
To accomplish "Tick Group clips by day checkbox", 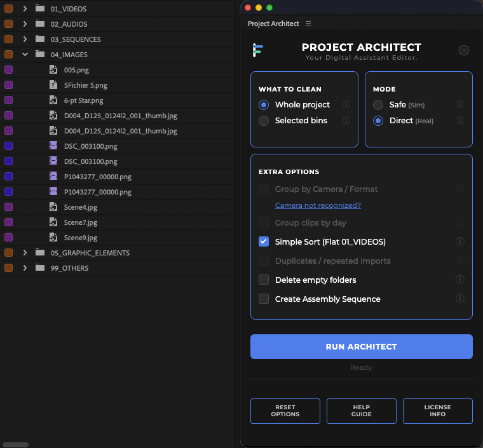I will click(264, 222).
